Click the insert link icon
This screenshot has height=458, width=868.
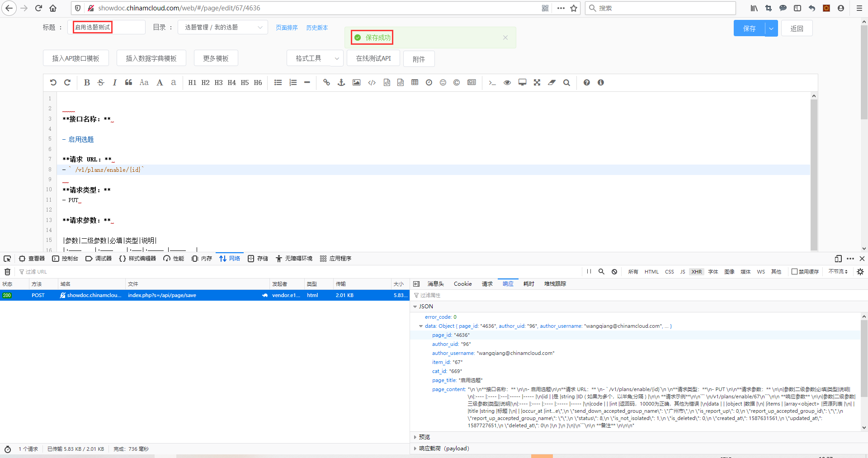pyautogui.click(x=326, y=82)
